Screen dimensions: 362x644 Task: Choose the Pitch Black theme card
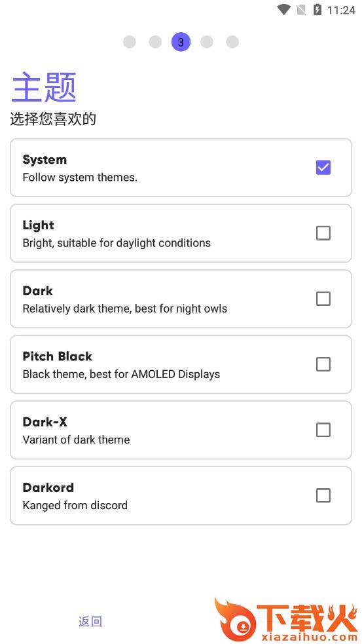pyautogui.click(x=181, y=364)
